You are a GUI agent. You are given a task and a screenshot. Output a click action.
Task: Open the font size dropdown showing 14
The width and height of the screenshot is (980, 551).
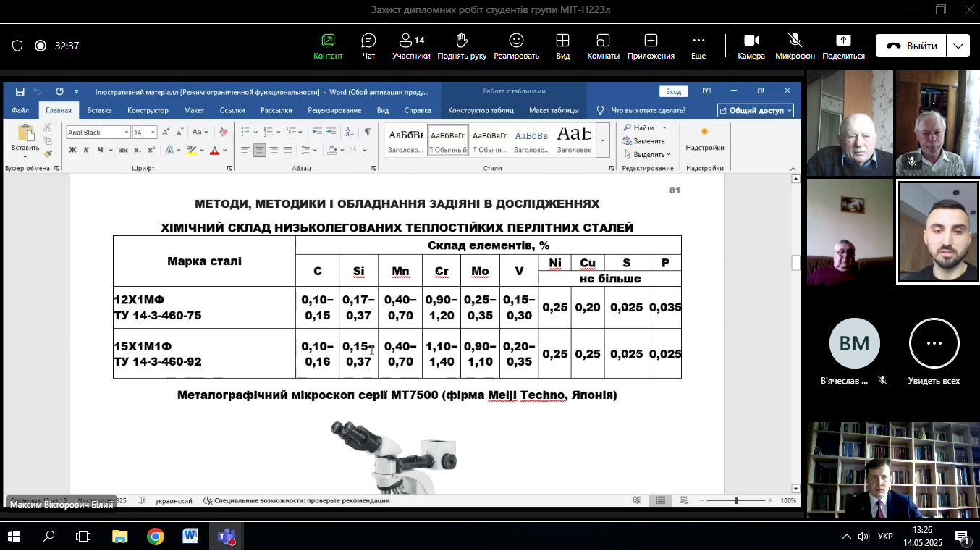[x=153, y=133]
